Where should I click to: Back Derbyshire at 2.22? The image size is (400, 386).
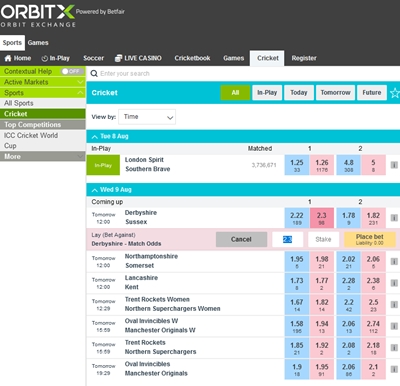tap(297, 218)
